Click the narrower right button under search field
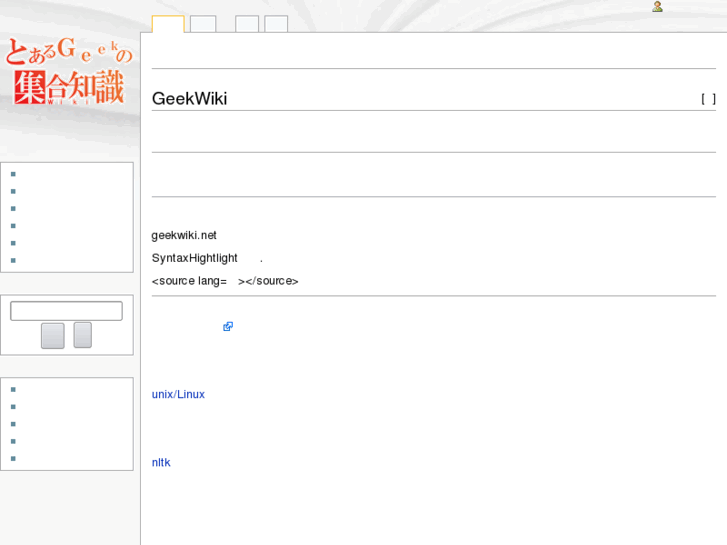 83,335
